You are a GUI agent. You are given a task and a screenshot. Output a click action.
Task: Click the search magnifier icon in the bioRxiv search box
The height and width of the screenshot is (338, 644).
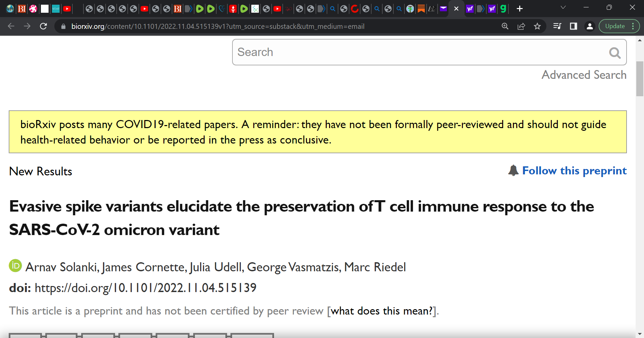click(x=614, y=53)
